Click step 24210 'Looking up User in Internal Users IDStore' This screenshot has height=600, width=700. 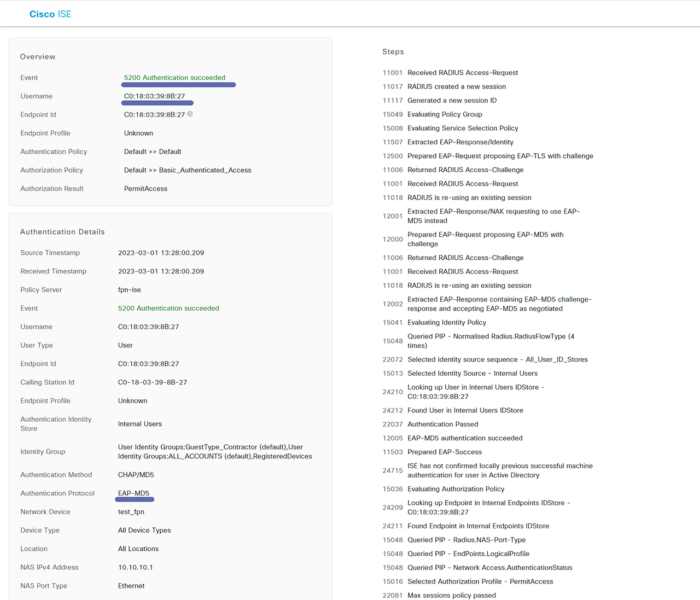tap(464, 392)
